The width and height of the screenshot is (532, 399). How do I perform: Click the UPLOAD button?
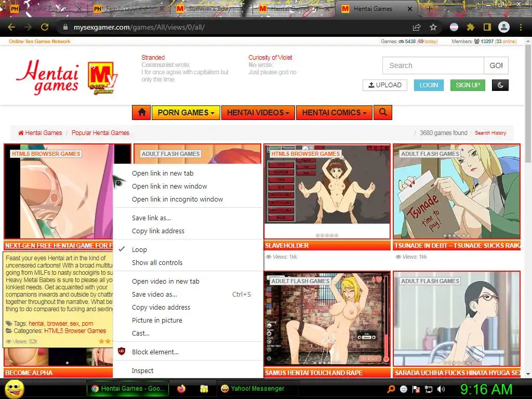[x=385, y=85]
